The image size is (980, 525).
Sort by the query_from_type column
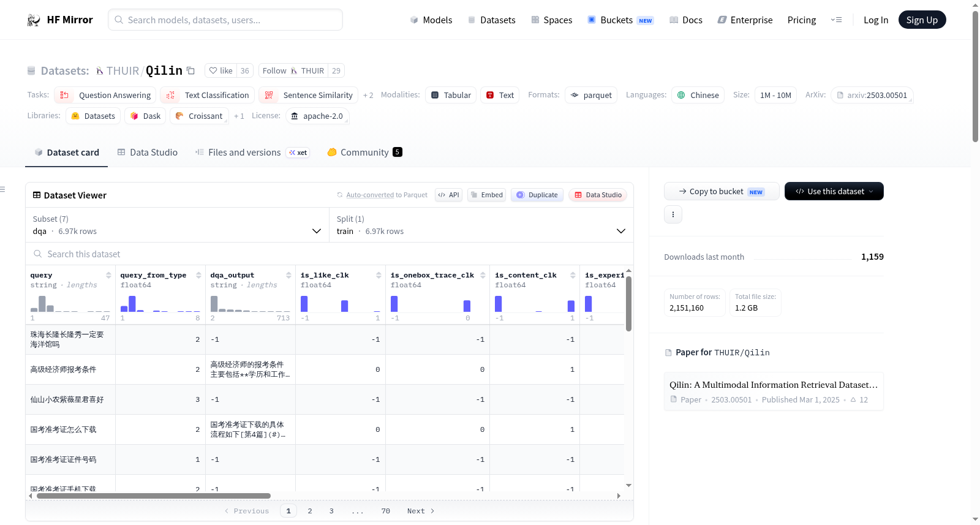198,275
